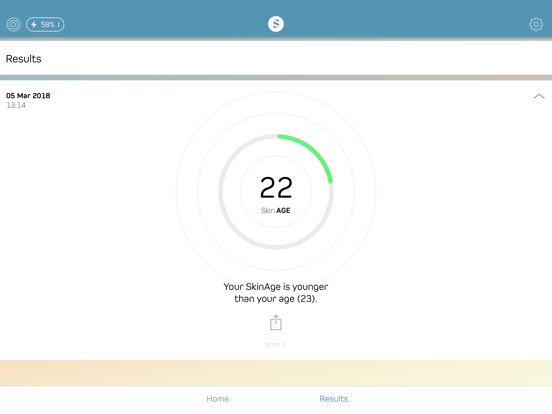The image size is (552, 414).
Task: Select the 05 Mar 2018 date label
Action: (x=28, y=96)
